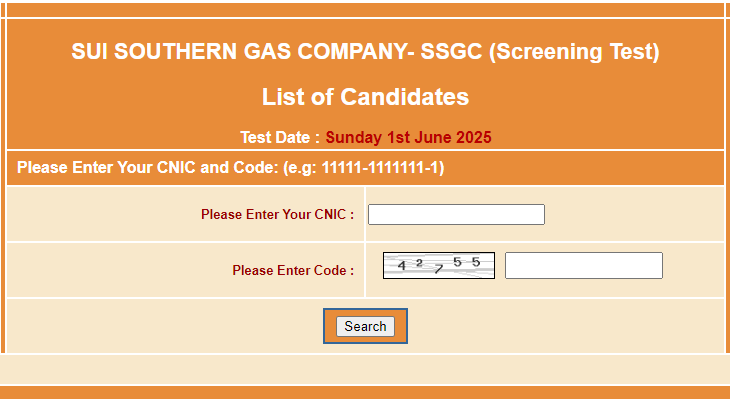Click the orange footer bar at the bottom

click(365, 392)
